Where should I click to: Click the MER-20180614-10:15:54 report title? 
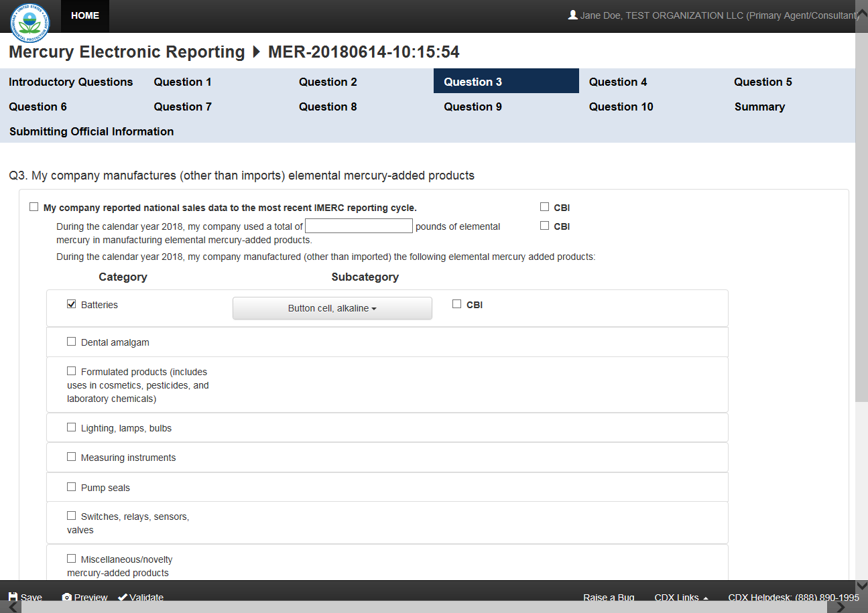coord(364,52)
